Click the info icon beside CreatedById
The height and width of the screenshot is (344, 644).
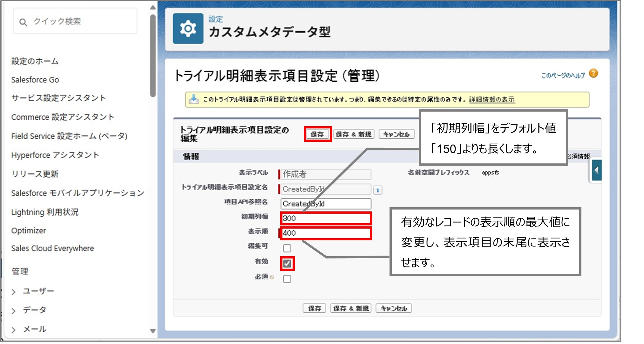point(377,190)
